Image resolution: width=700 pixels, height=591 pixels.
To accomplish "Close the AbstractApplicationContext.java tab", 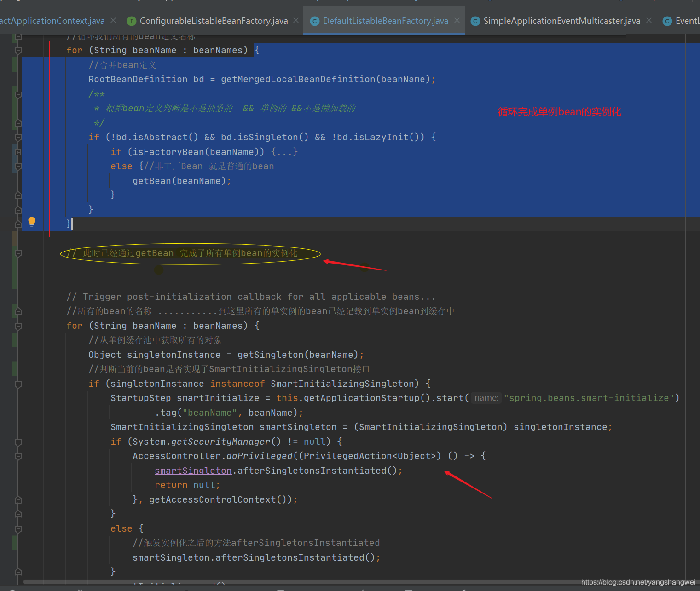I will pyautogui.click(x=113, y=20).
